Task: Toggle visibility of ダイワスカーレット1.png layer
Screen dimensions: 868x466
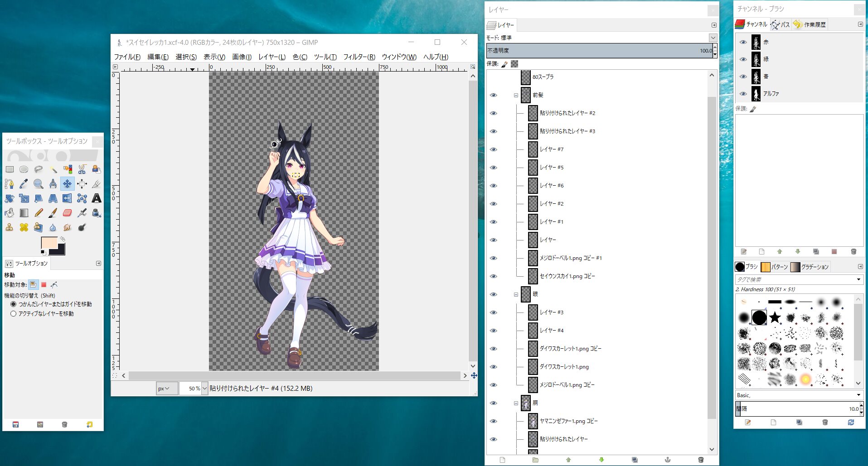Action: 494,367
